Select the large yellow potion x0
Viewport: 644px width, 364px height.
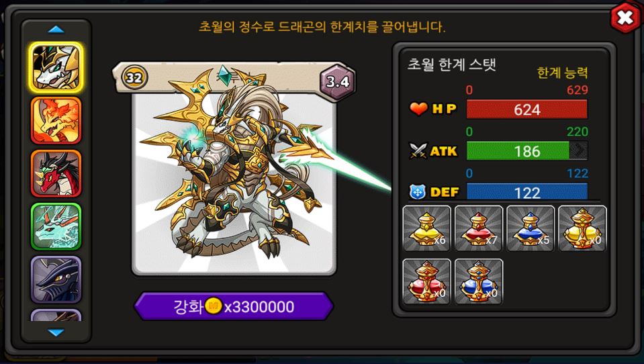click(582, 228)
